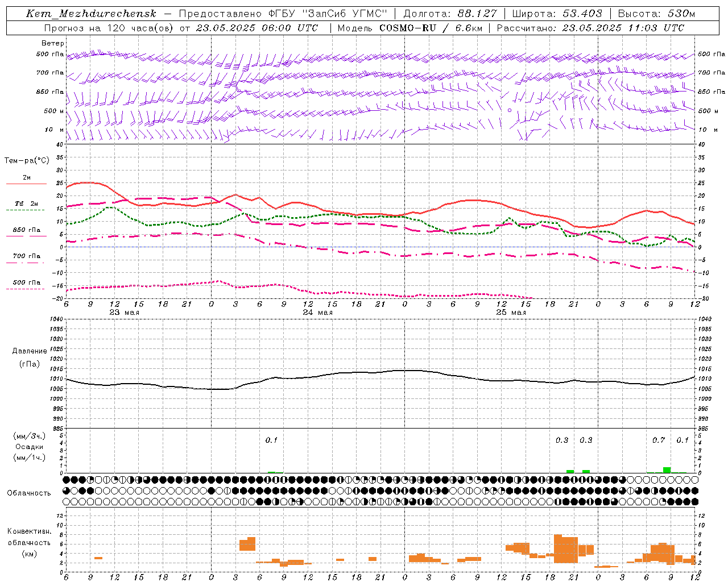
Task: Click the 'Прогноз на 120 часа(ов)' forecast text
Action: [109, 28]
